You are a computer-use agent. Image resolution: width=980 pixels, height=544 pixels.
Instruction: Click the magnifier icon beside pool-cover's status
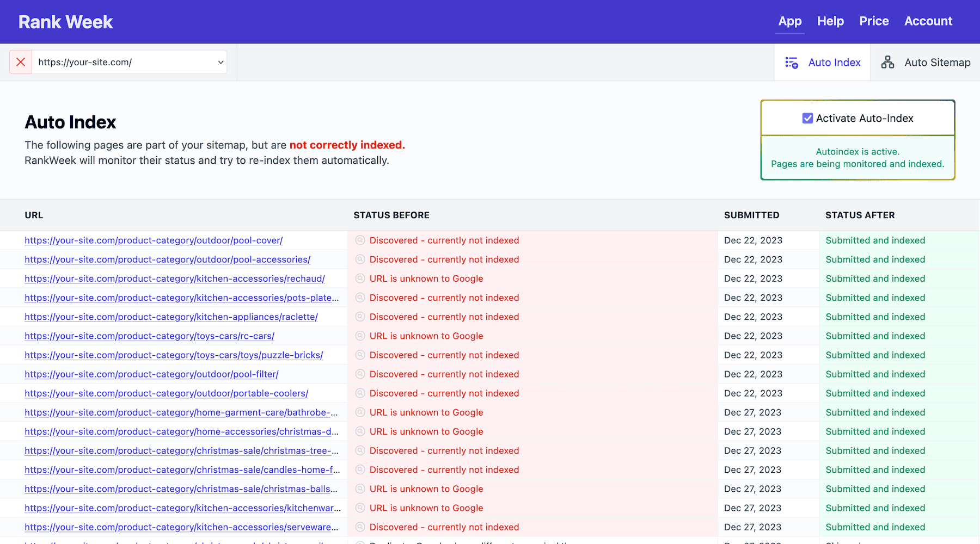pyautogui.click(x=360, y=240)
